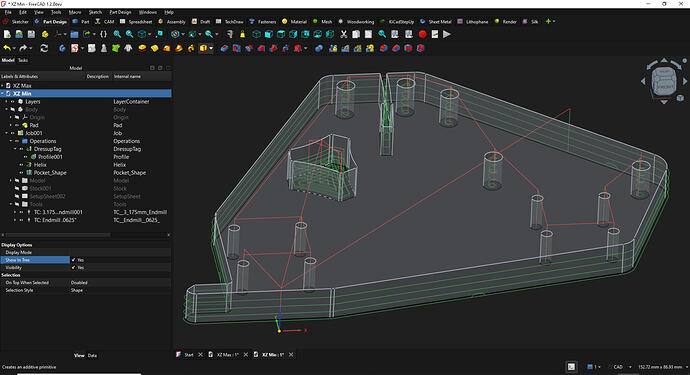Click the Undo arrow icon
This screenshot has height=375, width=690.
pos(7,48)
